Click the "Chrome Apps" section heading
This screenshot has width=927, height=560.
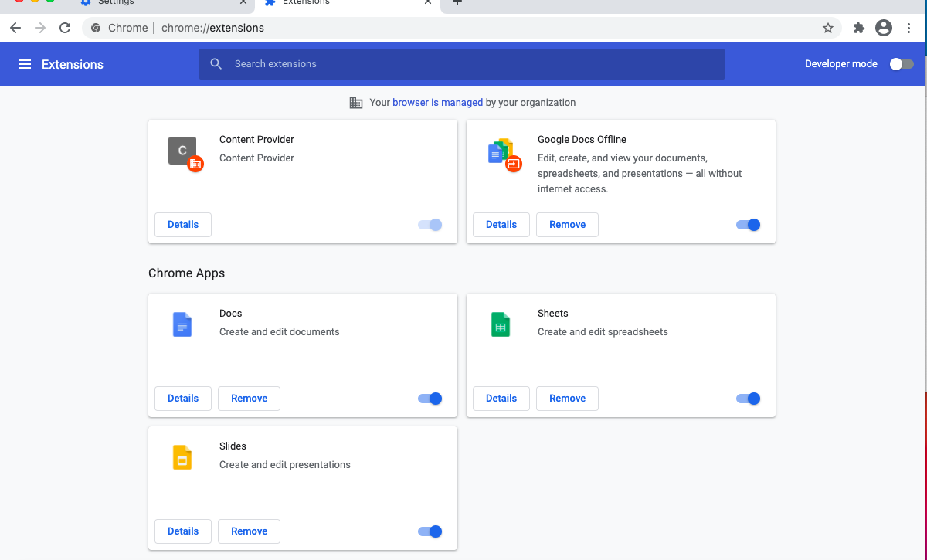[x=187, y=273]
